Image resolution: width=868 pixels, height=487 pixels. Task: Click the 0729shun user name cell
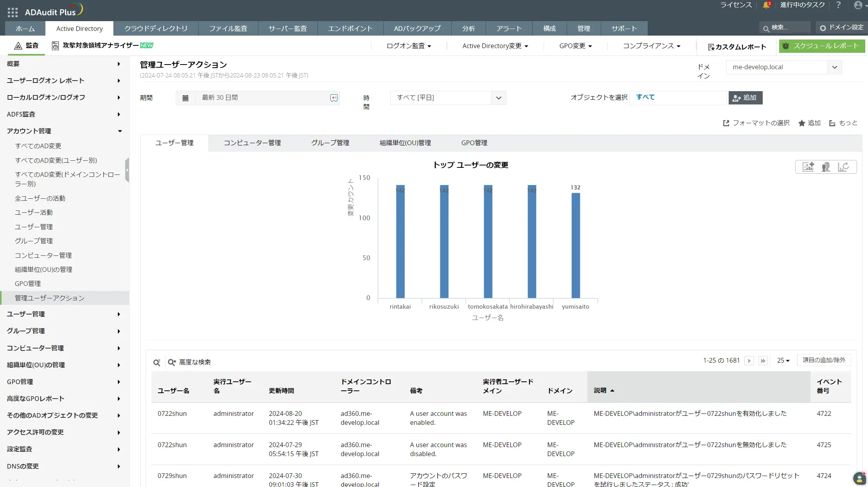coord(172,476)
